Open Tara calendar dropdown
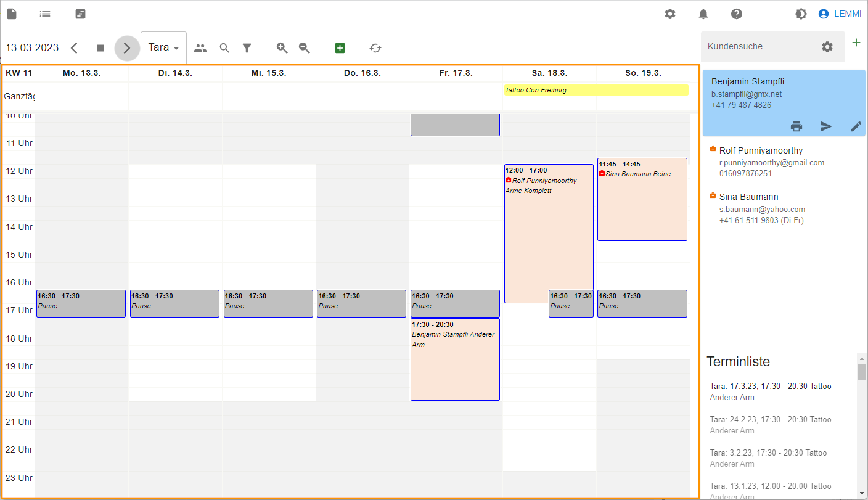 (x=163, y=47)
